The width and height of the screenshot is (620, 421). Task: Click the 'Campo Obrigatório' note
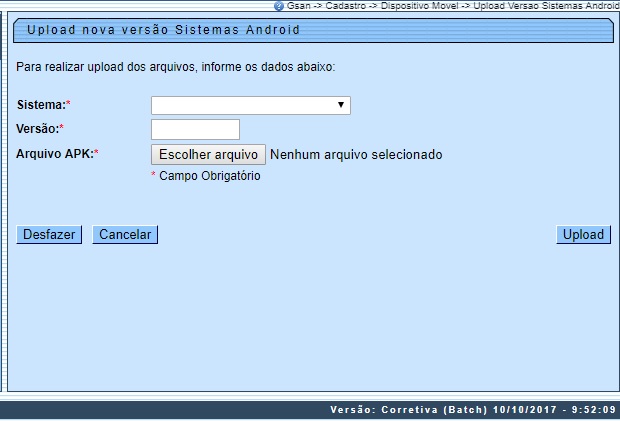[210, 176]
